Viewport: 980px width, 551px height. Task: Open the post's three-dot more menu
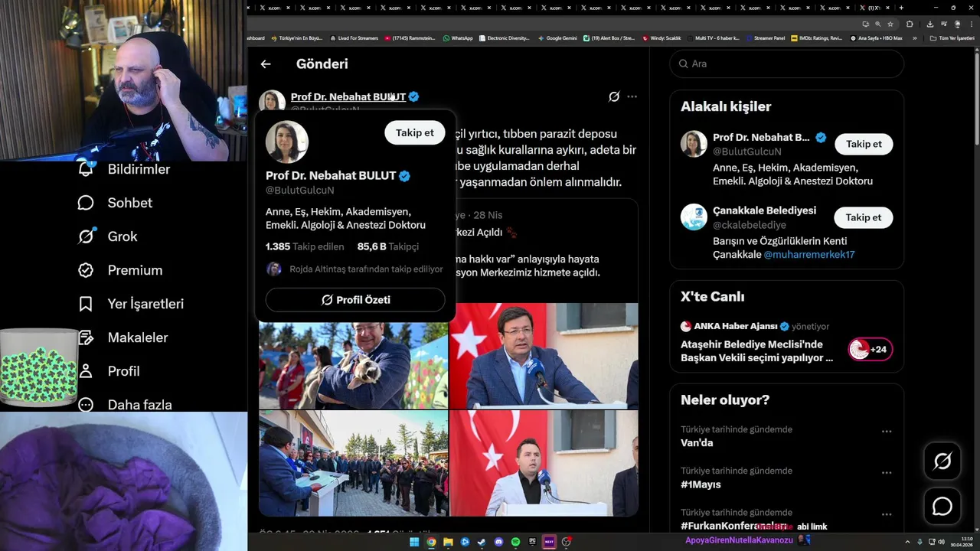pyautogui.click(x=632, y=96)
